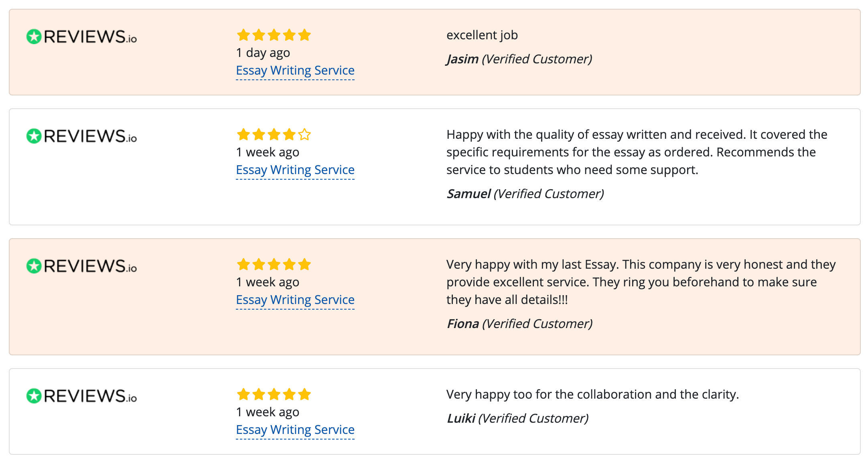
Task: Click the REVIEWS.io logo beside Fiona's review
Action: point(81,266)
